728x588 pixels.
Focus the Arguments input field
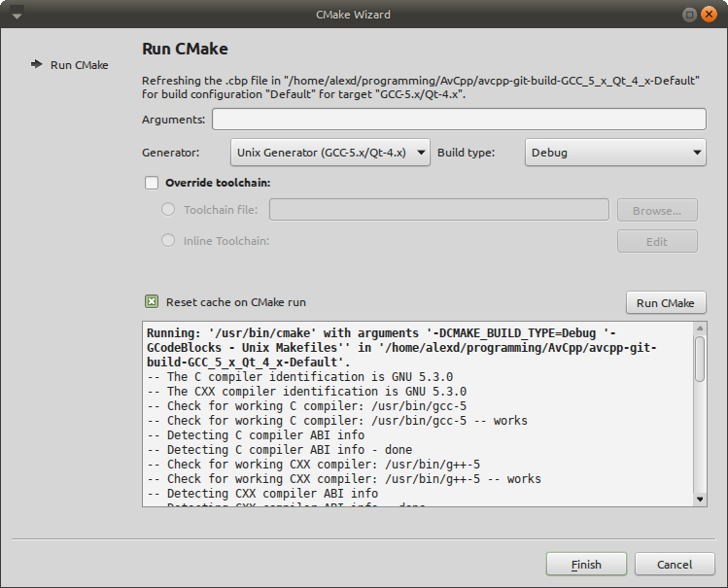click(x=459, y=120)
